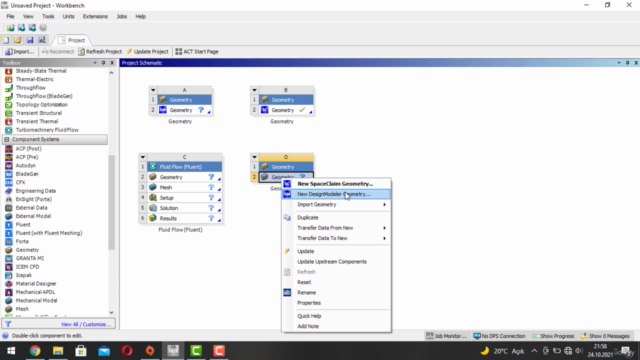Open the Extensions menu
The width and height of the screenshot is (640, 360).
(x=95, y=16)
